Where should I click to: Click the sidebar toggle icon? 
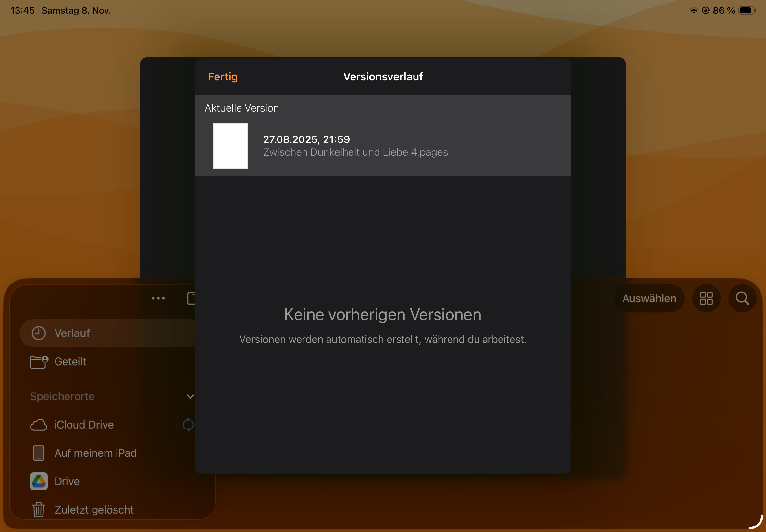pyautogui.click(x=191, y=298)
